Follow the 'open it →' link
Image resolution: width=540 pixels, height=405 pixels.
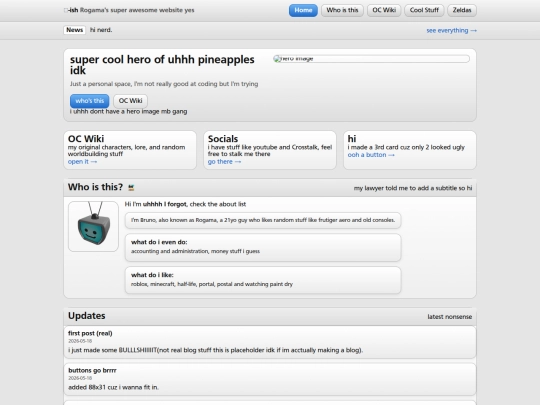coord(82,162)
